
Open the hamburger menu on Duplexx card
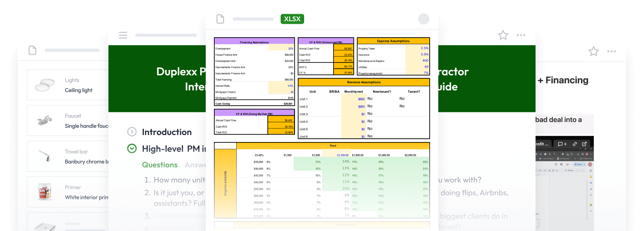click(123, 35)
